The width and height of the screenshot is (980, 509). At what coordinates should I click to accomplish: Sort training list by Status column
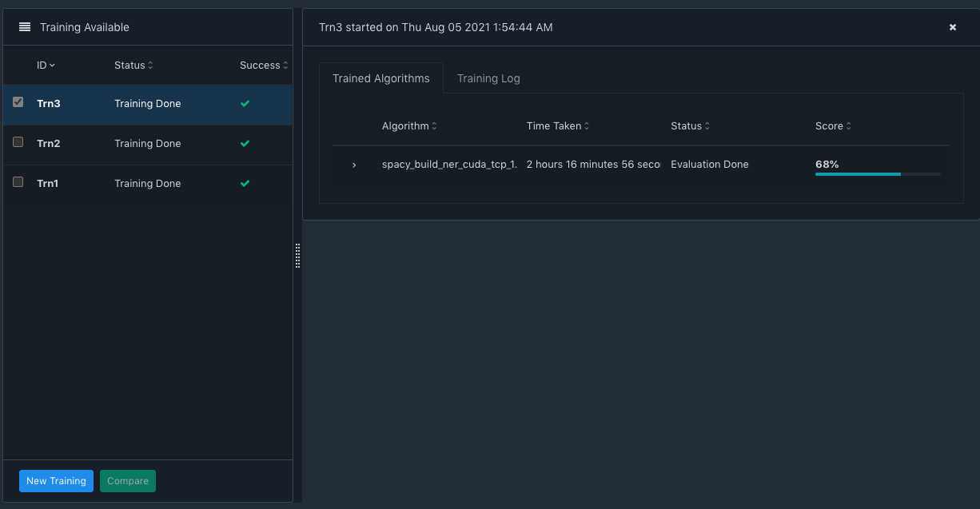(133, 66)
